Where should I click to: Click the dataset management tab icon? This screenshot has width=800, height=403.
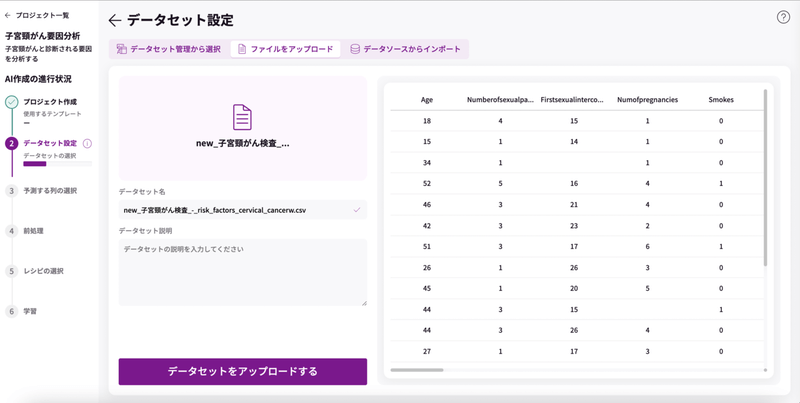(121, 49)
